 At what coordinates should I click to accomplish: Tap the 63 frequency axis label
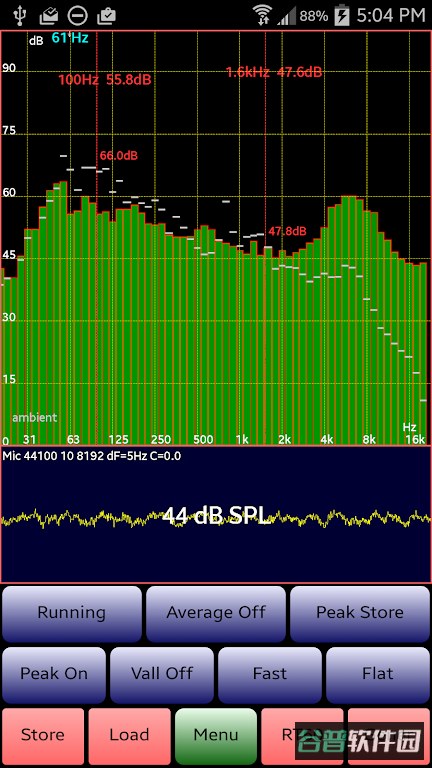73,439
